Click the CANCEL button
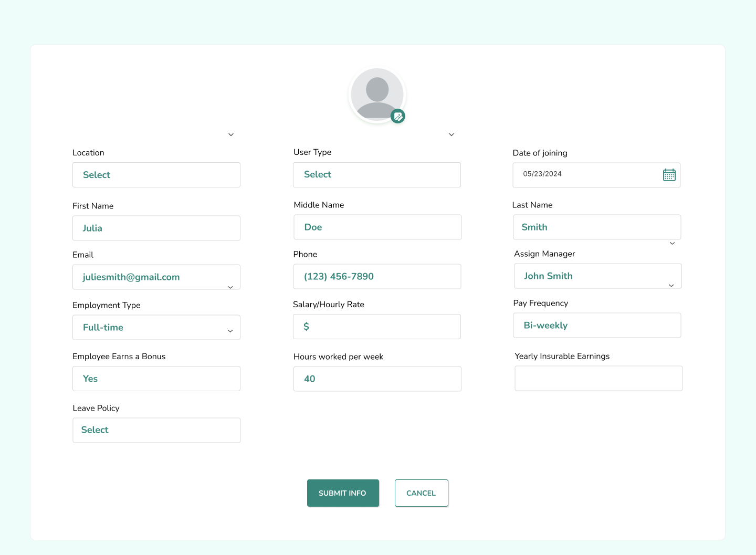756x555 pixels. coord(422,493)
